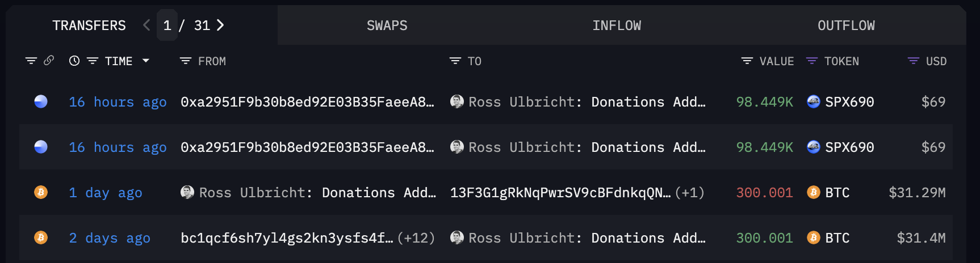Open sender address 0xa2951F9b30 in first row
Viewport: 980px width, 263px height.
307,102
